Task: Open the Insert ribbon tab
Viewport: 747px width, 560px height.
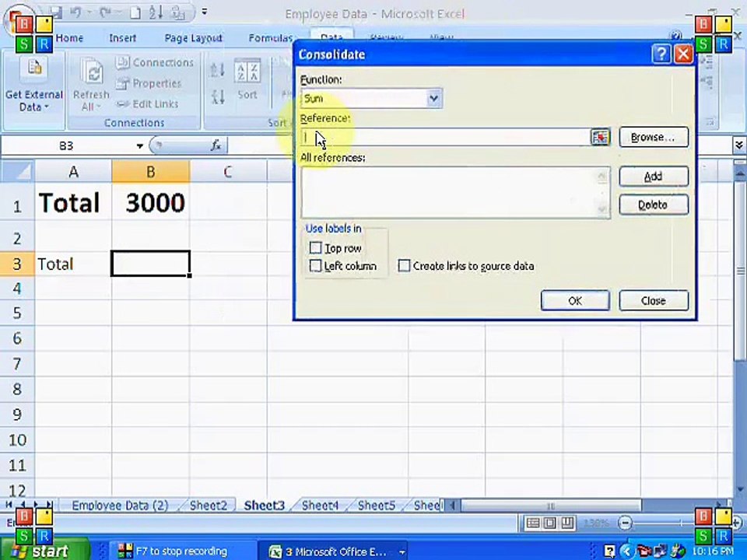Action: 122,37
